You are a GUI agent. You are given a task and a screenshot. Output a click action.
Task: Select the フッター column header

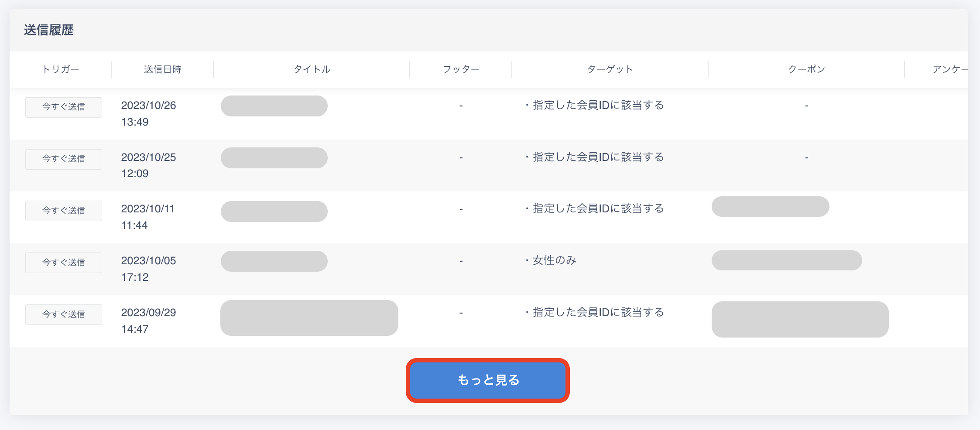tap(461, 69)
